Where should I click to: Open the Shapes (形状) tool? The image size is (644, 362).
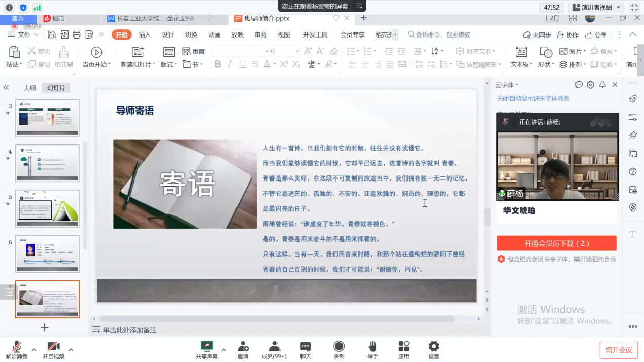[545, 56]
